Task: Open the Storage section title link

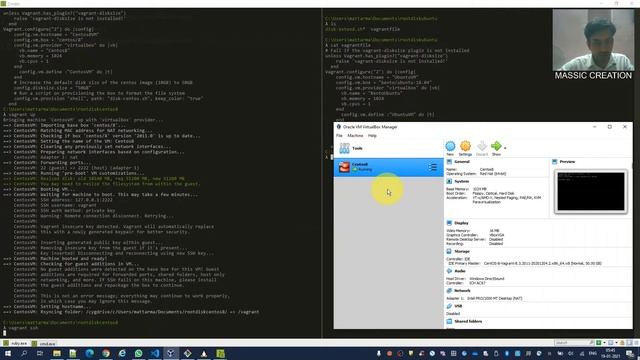Action: [462, 251]
